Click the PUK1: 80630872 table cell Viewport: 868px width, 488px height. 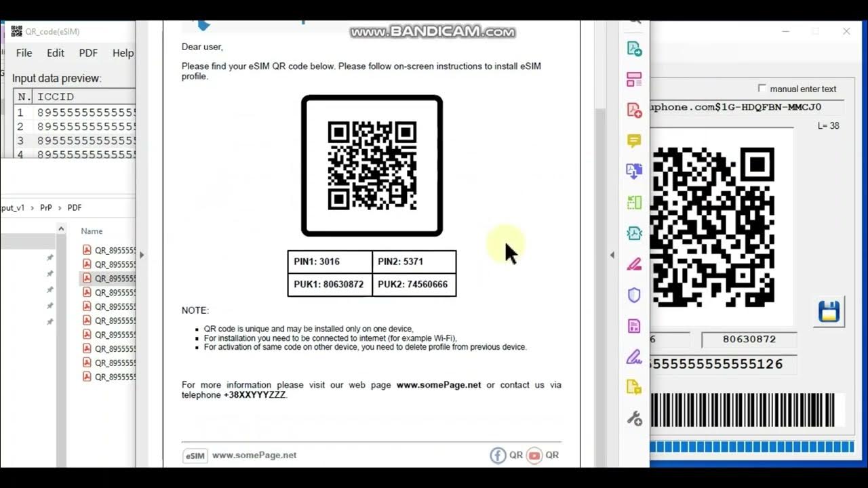pos(330,285)
